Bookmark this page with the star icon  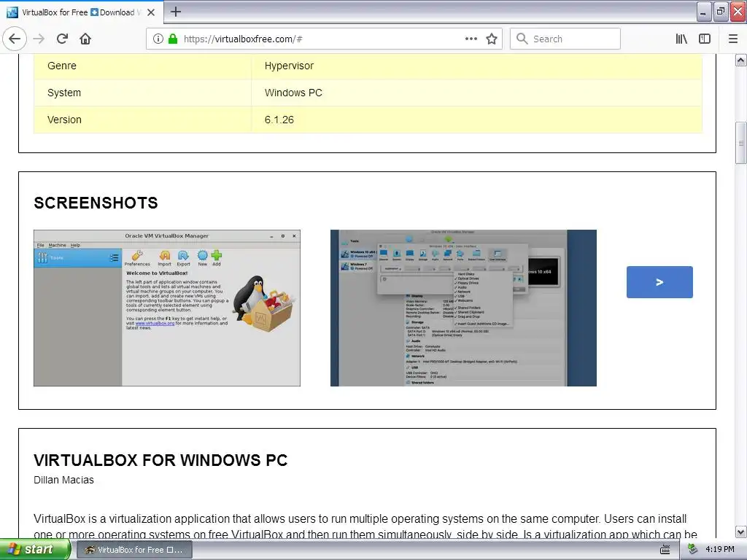[x=491, y=39]
